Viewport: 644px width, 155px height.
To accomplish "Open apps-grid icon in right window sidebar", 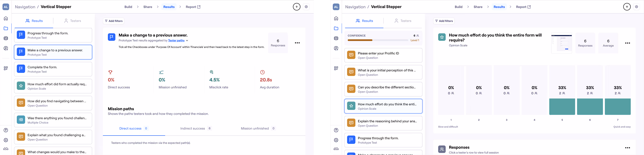I will click(x=336, y=68).
